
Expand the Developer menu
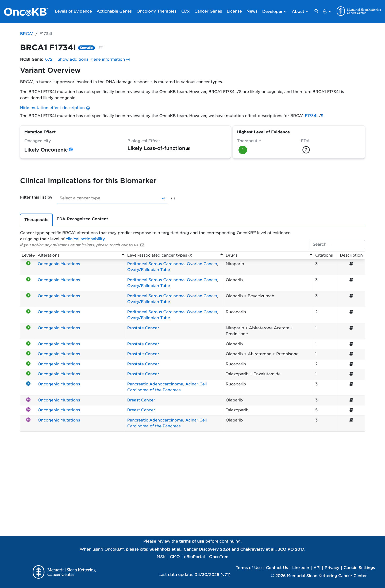coord(274,11)
